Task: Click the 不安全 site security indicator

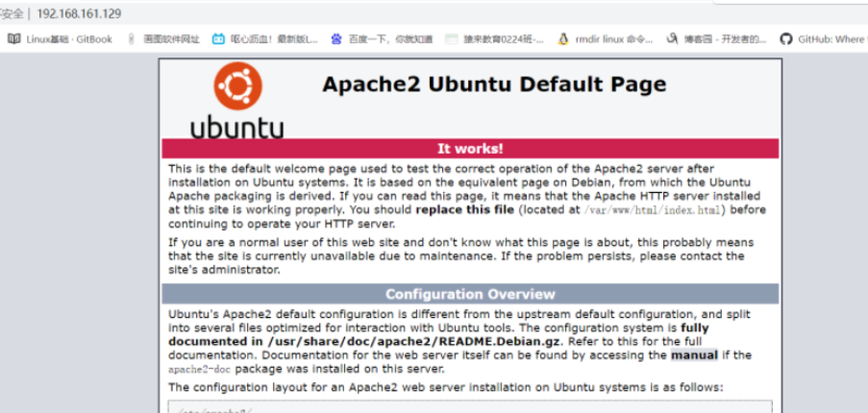Action: (x=12, y=13)
